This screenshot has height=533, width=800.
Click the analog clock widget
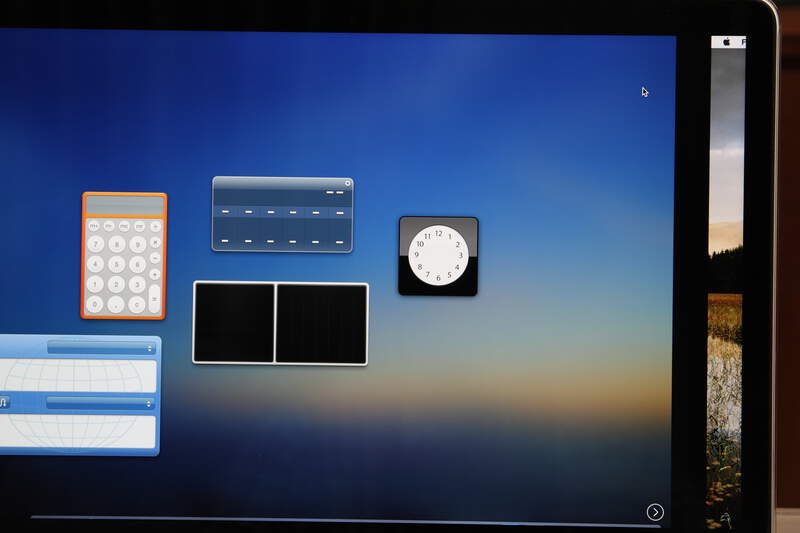pos(438,256)
